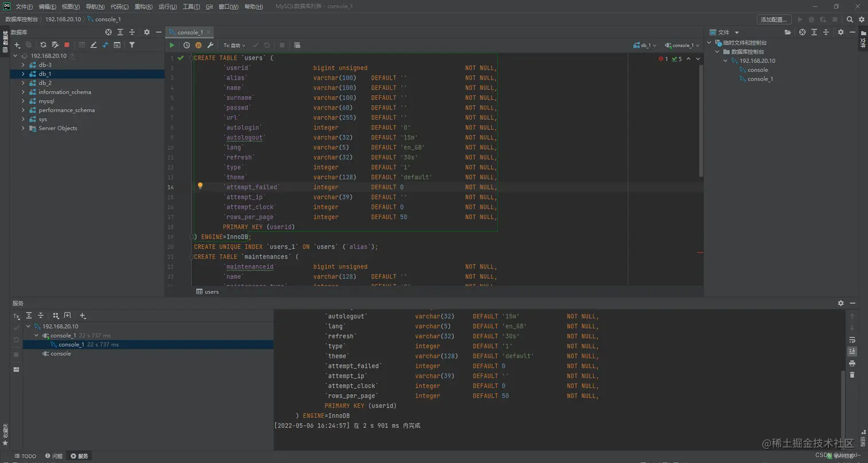The image size is (868, 463).
Task: Open query history clock icon in console toolbar
Action: point(187,45)
